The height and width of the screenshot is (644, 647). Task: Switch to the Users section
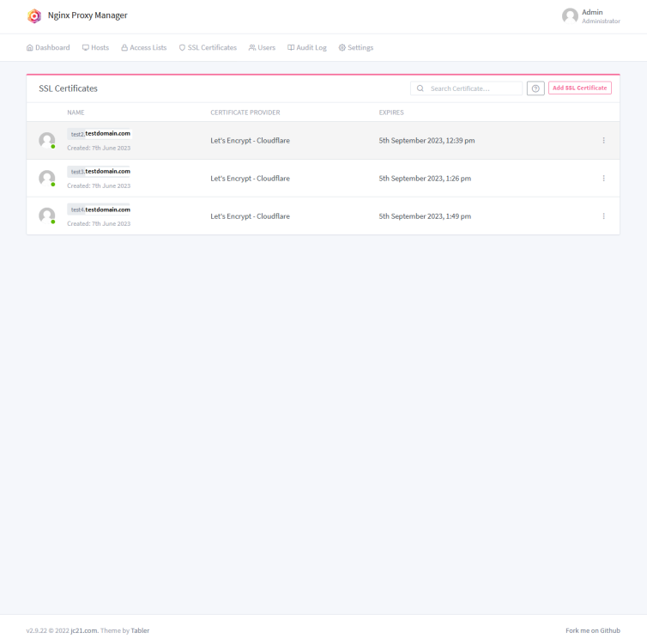click(x=262, y=47)
